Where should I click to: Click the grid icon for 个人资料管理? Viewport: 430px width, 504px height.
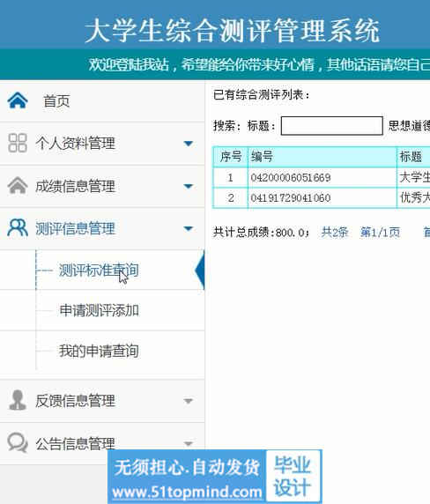point(18,143)
